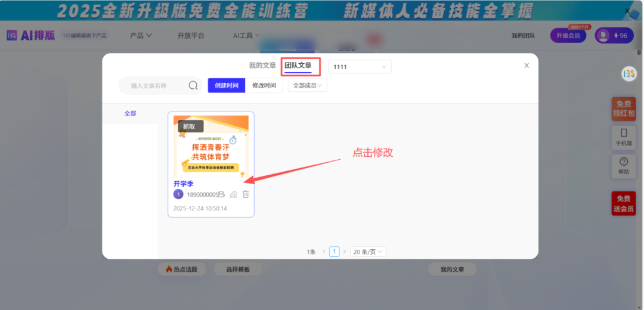This screenshot has width=644, height=310.
Task: Expand the 产品 menu
Action: pyautogui.click(x=141, y=36)
